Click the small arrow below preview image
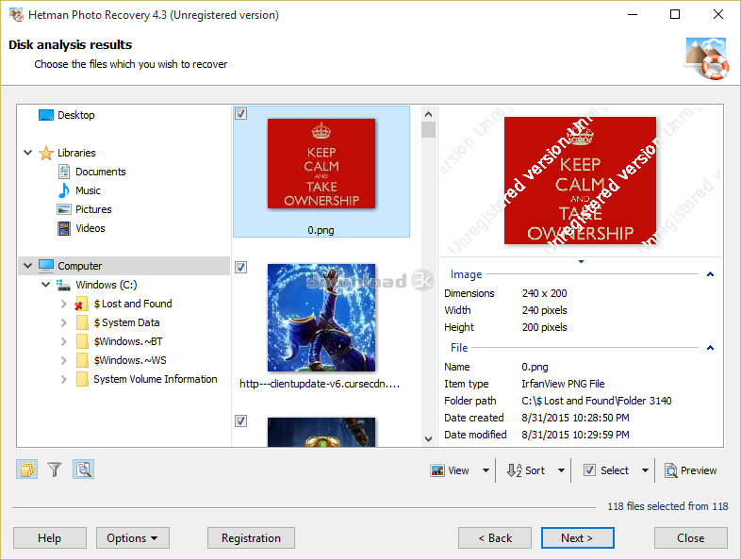The height and width of the screenshot is (560, 741). (x=582, y=262)
